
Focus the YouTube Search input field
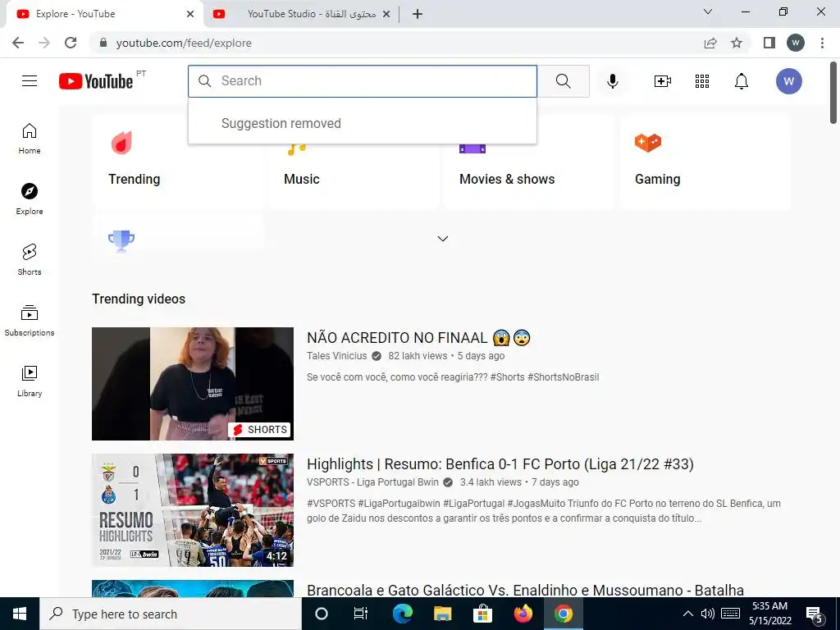pos(362,81)
